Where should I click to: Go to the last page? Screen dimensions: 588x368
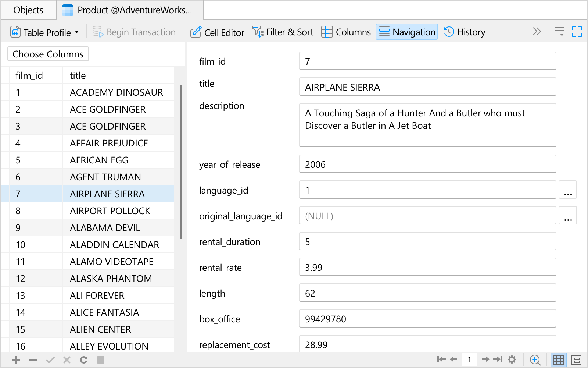[x=498, y=360]
